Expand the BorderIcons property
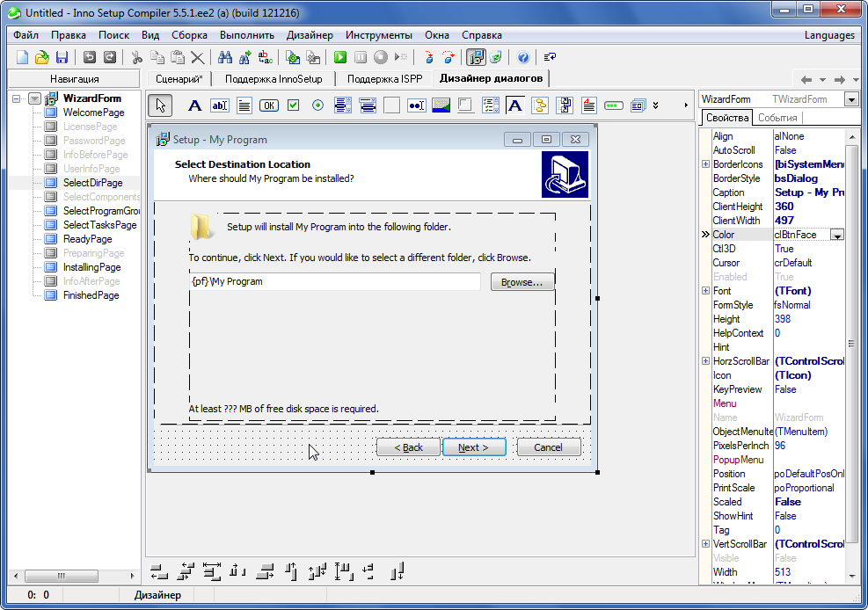 (x=705, y=164)
